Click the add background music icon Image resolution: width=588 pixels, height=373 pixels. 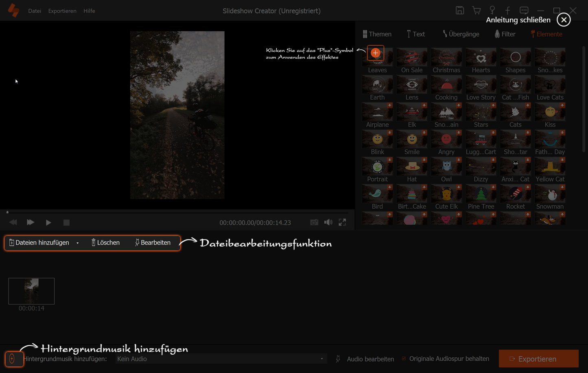pos(12,359)
